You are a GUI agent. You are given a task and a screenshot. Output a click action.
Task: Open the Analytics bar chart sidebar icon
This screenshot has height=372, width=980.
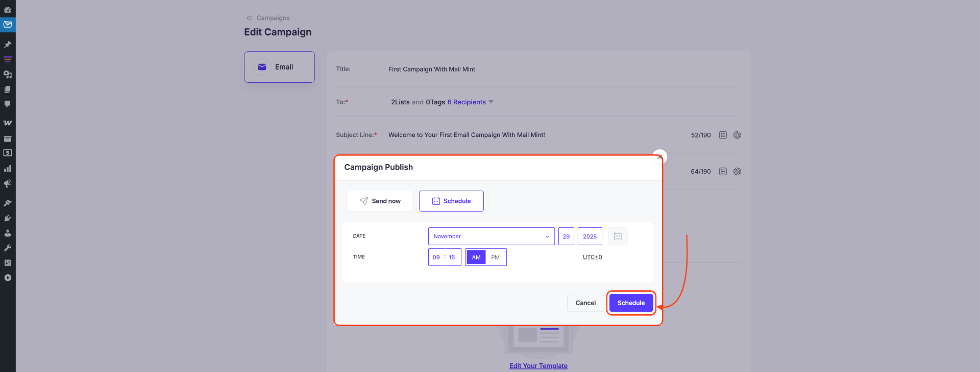coord(8,169)
